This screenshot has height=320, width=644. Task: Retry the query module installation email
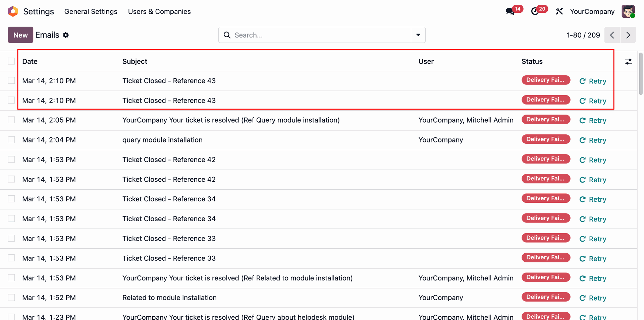point(593,140)
